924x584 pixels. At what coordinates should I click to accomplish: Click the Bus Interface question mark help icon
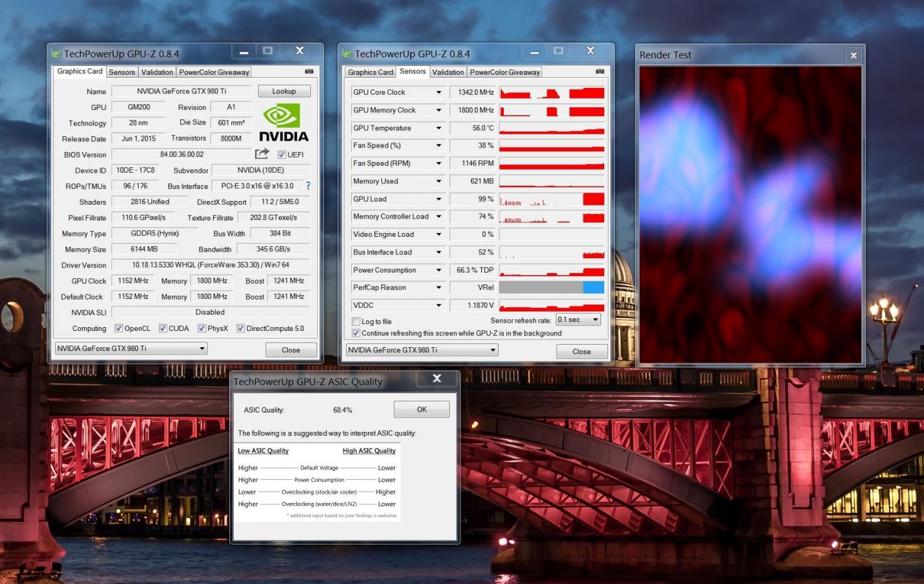coord(308,186)
